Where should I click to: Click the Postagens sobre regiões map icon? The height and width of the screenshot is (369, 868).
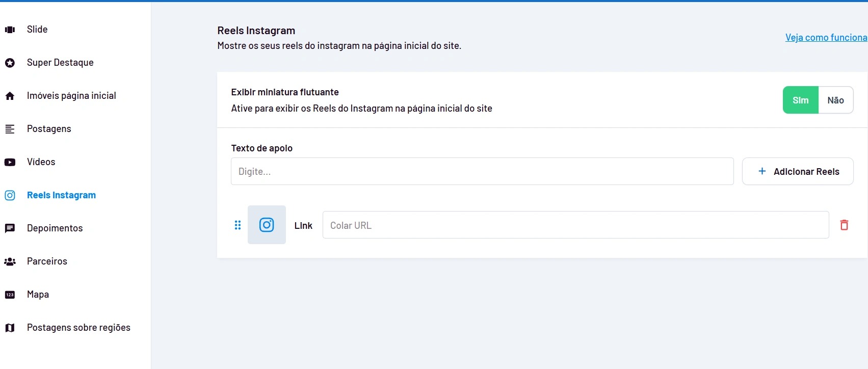pyautogui.click(x=10, y=328)
